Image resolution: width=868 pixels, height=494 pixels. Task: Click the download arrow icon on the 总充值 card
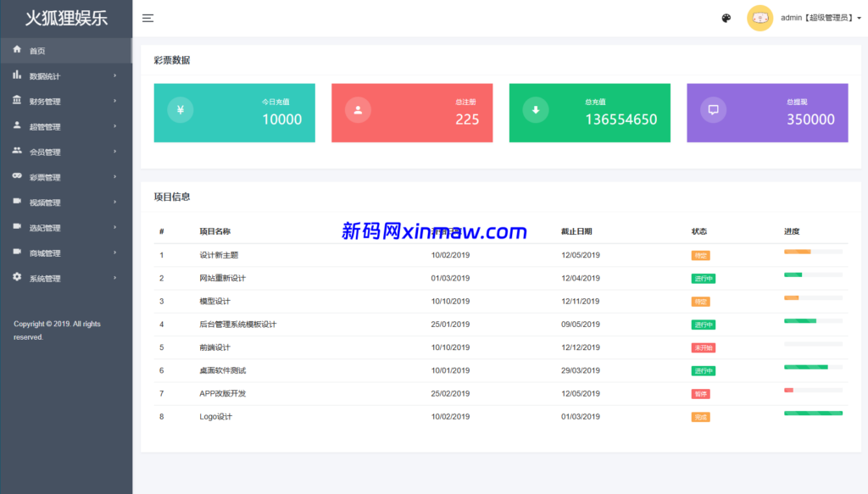click(536, 110)
